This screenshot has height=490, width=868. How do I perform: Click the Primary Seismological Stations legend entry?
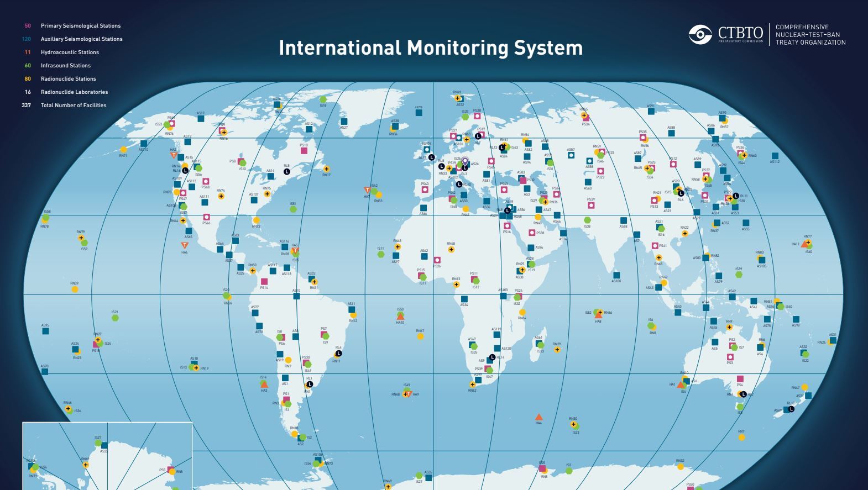pos(80,26)
